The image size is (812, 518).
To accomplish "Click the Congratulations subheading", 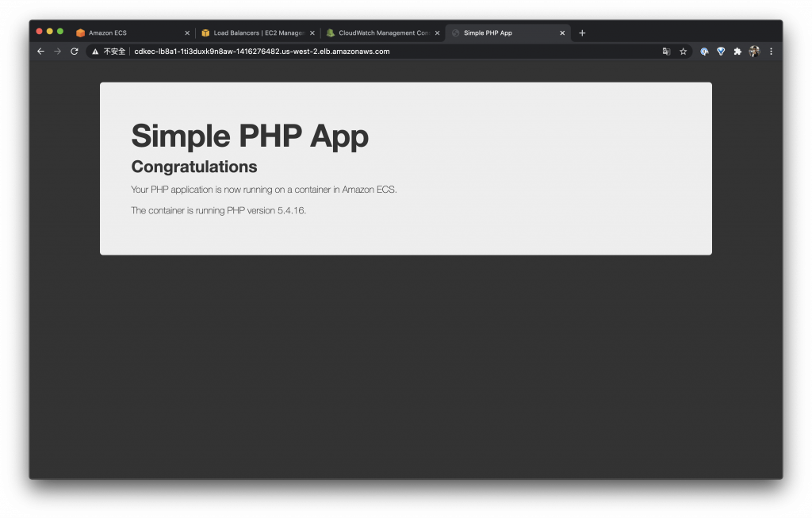I will click(194, 167).
